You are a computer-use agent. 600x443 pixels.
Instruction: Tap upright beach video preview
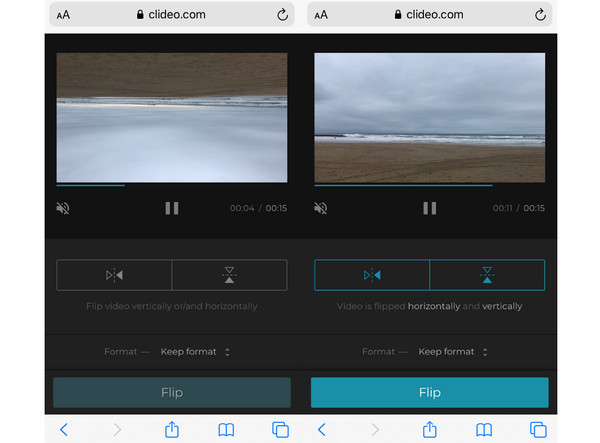430,117
